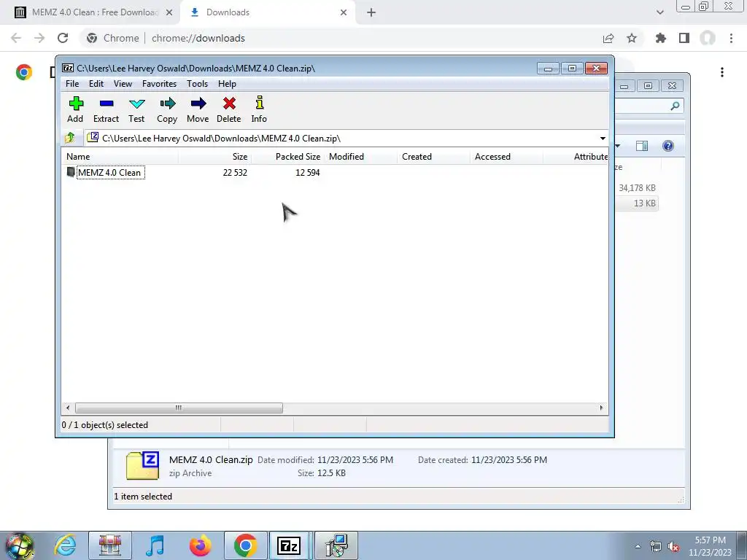Click the MEMZ 4.0 Clean.zip details pane icon
Screen dimensions: 747x560
pos(142,465)
